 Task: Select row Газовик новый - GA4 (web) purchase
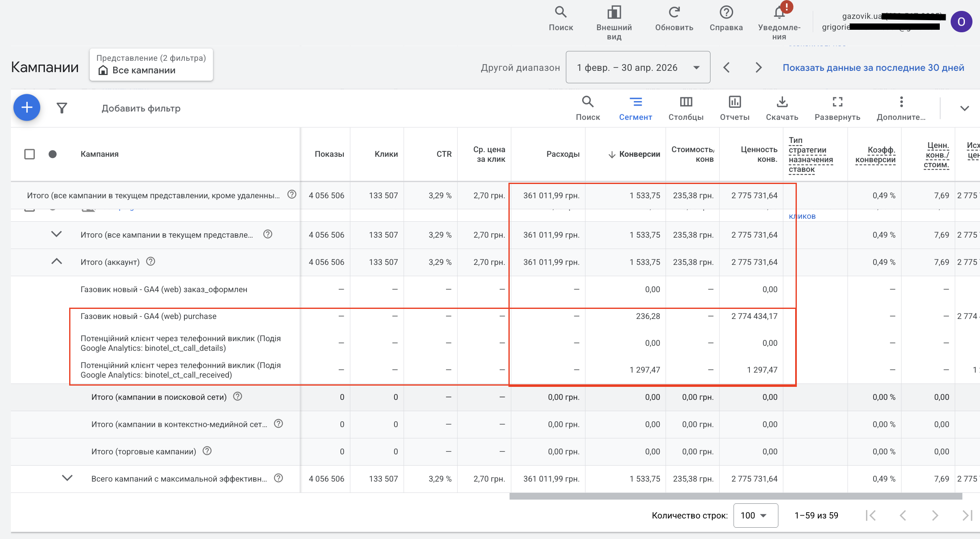pos(148,316)
